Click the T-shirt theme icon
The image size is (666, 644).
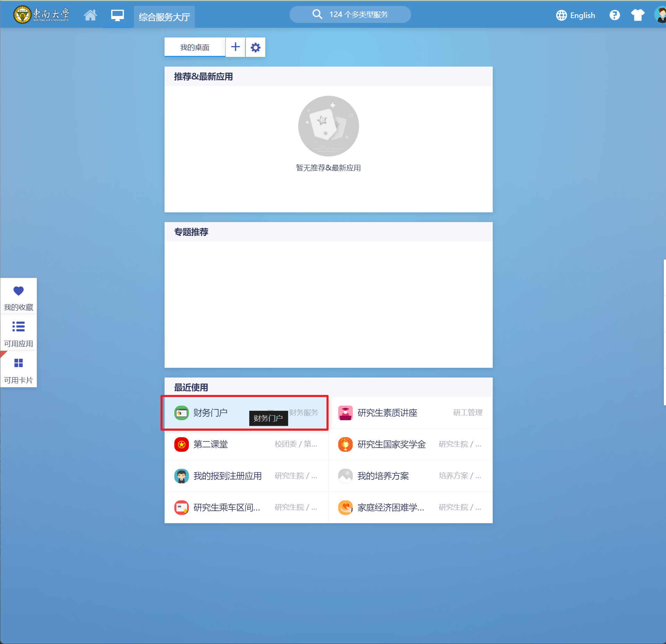[637, 15]
